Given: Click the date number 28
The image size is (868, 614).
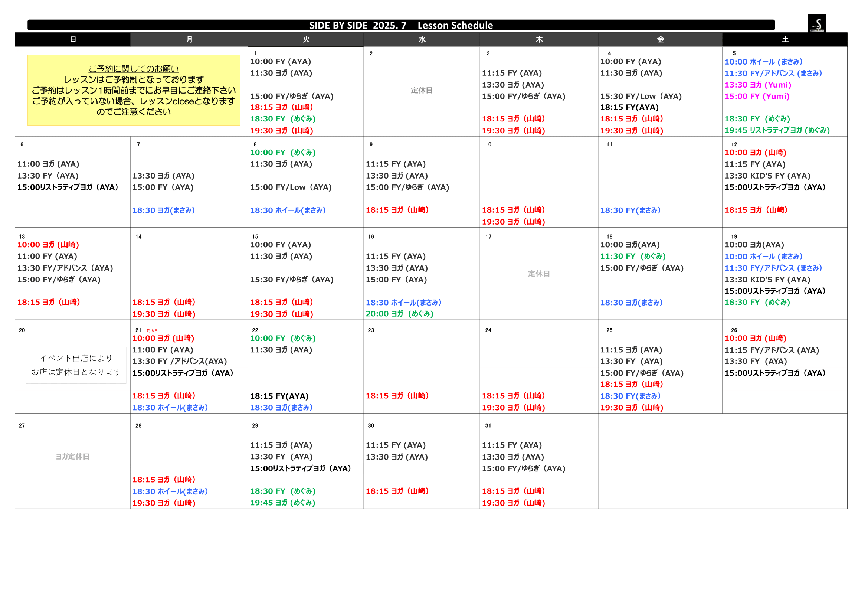Looking at the screenshot, I should click(138, 426).
